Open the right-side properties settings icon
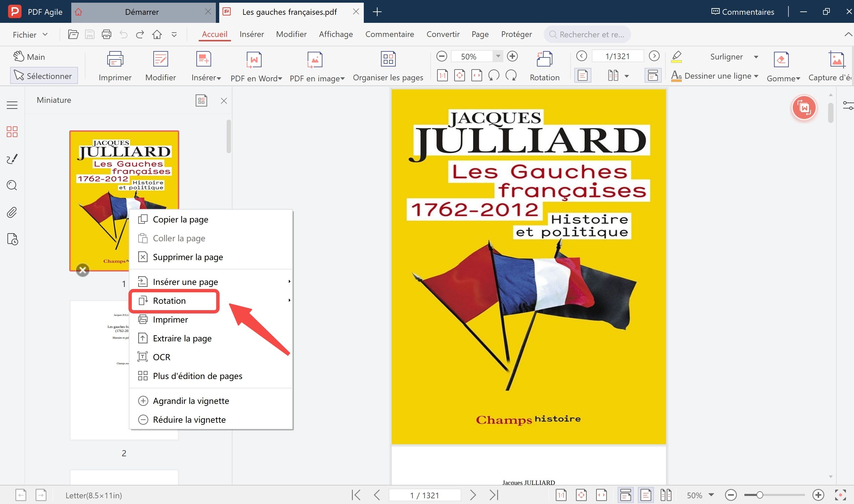854x504 pixels. pos(848,106)
